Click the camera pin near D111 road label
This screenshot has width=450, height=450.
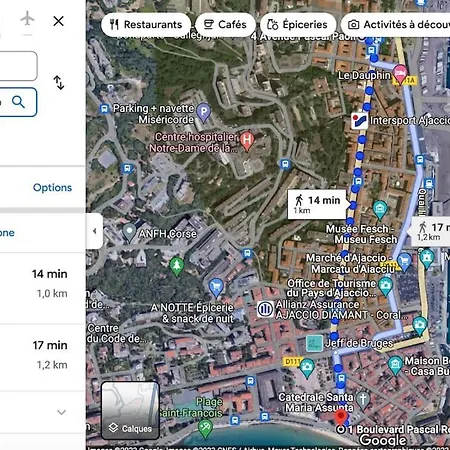(307, 368)
